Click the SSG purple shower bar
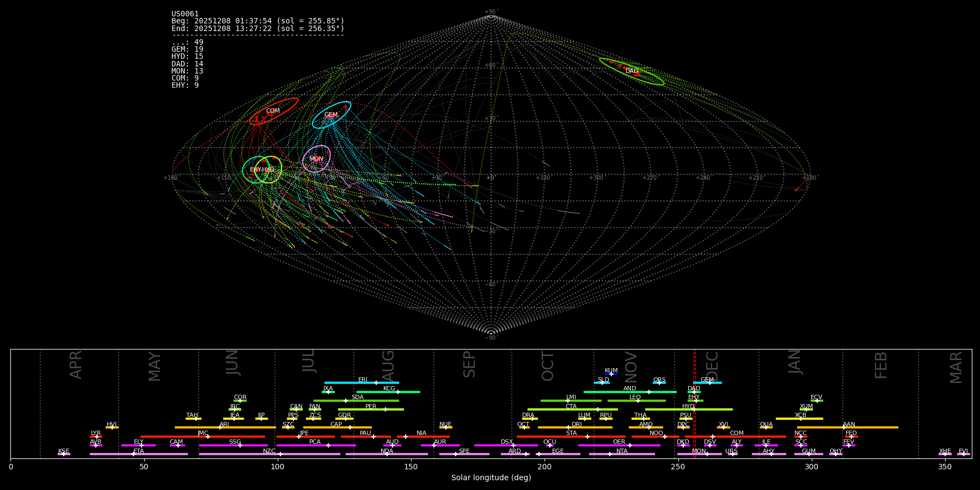The height and width of the screenshot is (490, 980). pyautogui.click(x=234, y=445)
